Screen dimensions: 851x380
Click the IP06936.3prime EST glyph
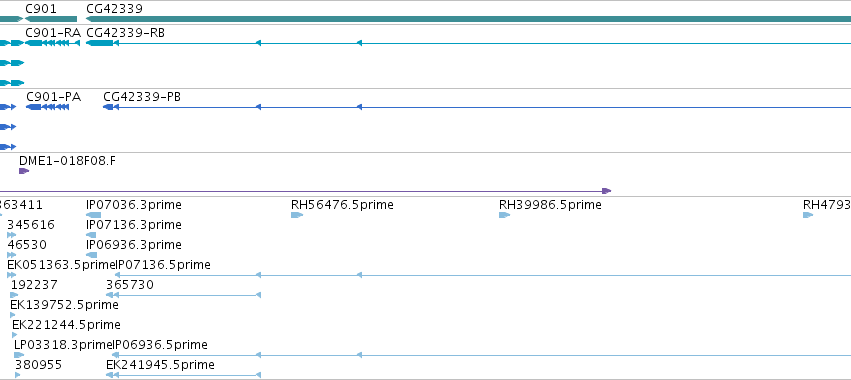point(92,255)
